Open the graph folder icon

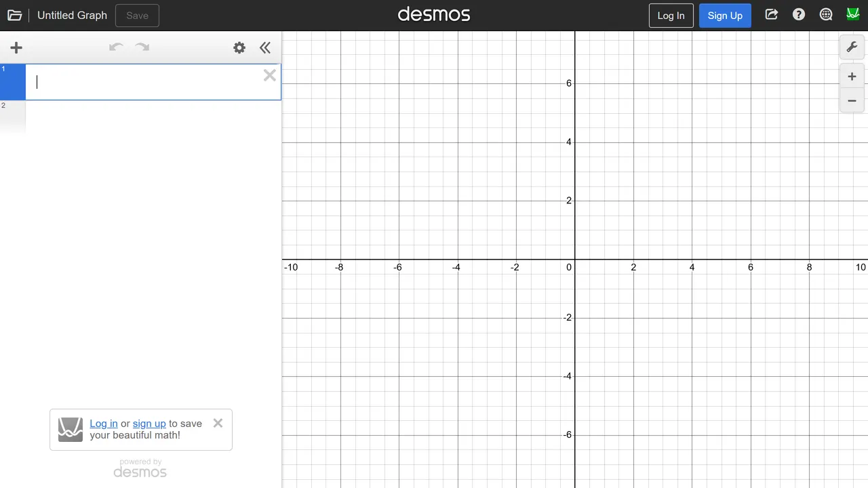tap(14, 15)
